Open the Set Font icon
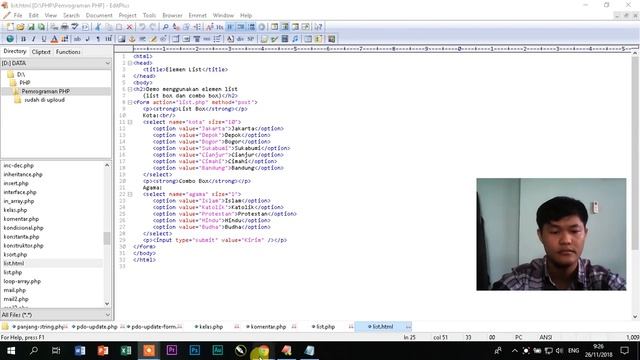Image resolution: width=640 pixels, height=360 pixels. pos(209,27)
